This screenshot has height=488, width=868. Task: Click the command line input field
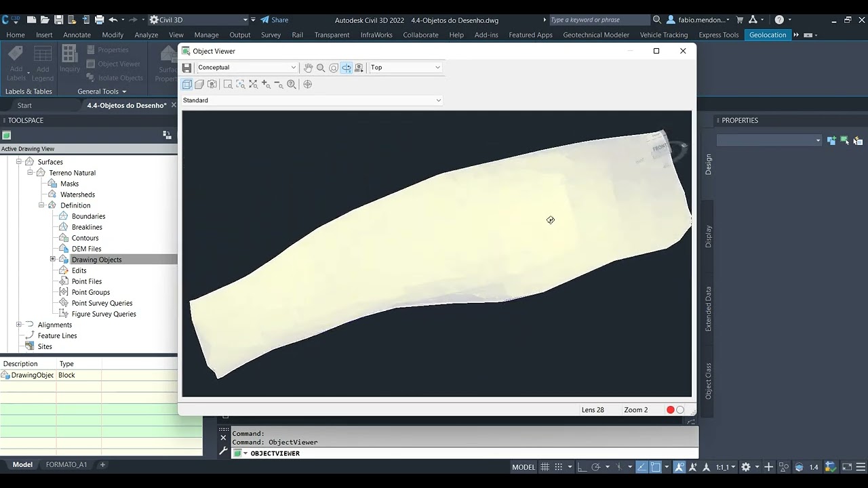pos(465,453)
